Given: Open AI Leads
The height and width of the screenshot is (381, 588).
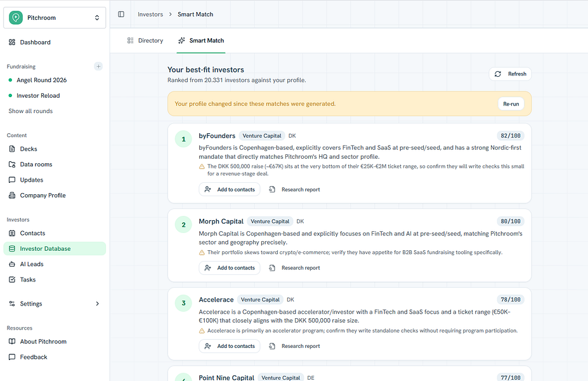Looking at the screenshot, I should [55, 264].
